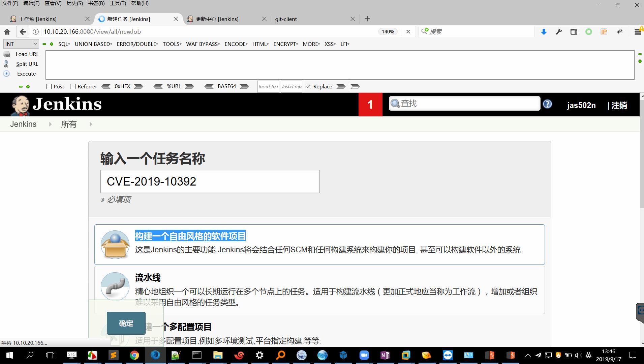
Task: Open the OneNote taskbar icon
Action: [x=385, y=355]
